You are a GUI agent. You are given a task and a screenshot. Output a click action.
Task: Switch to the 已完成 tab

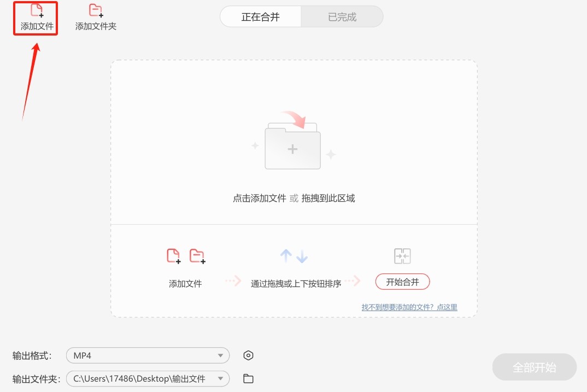(342, 17)
